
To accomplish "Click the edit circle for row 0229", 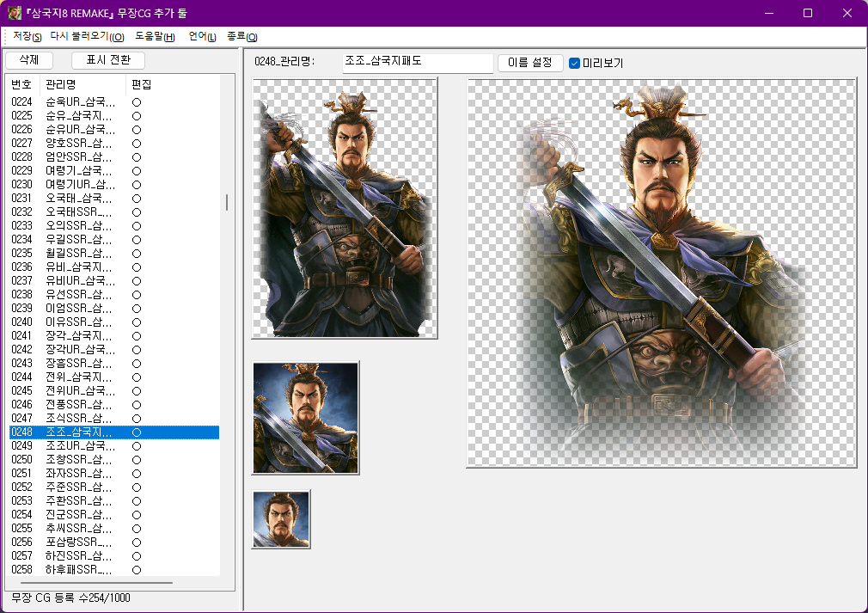I will pyautogui.click(x=137, y=171).
